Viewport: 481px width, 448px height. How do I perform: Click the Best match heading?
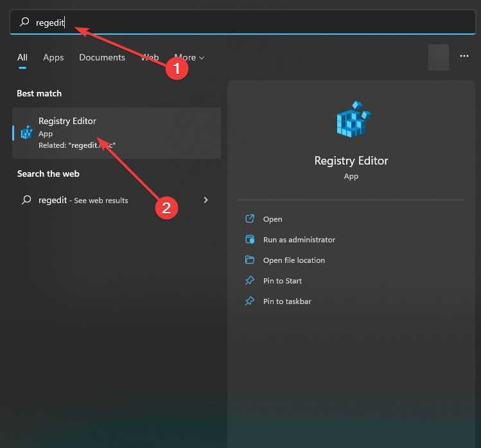(39, 93)
